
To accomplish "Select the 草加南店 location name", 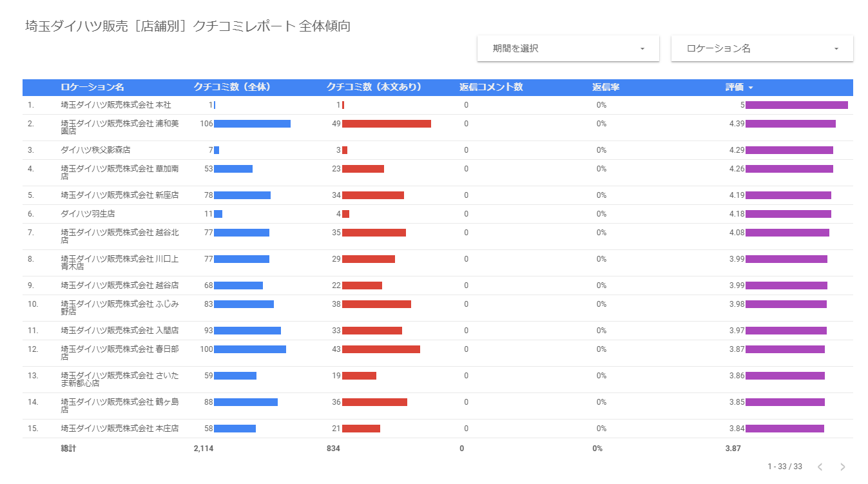I will point(120,172).
